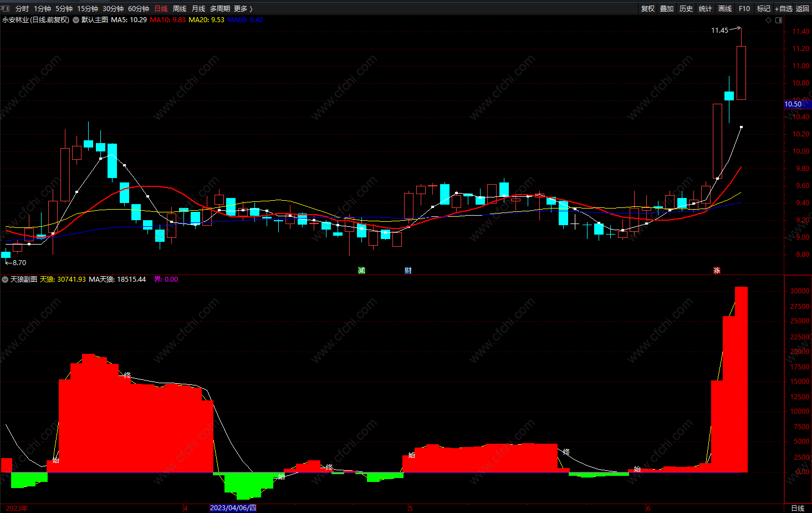Switch to 1分钟 period tab
The width and height of the screenshot is (812, 513).
(x=42, y=8)
